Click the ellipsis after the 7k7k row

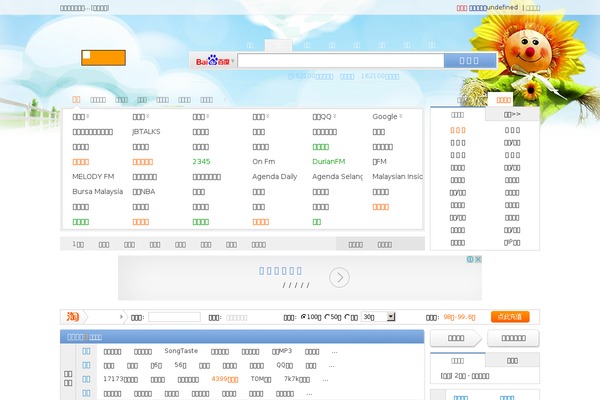325,380
